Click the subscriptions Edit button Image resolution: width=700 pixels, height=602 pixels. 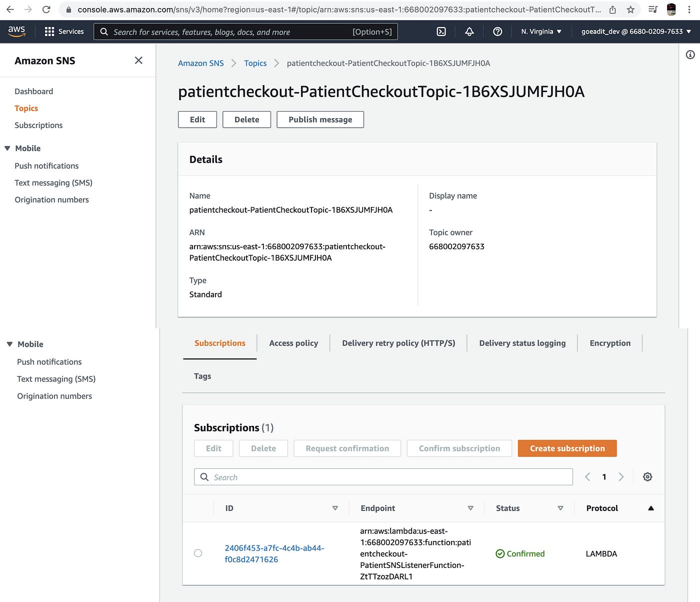pos(213,448)
